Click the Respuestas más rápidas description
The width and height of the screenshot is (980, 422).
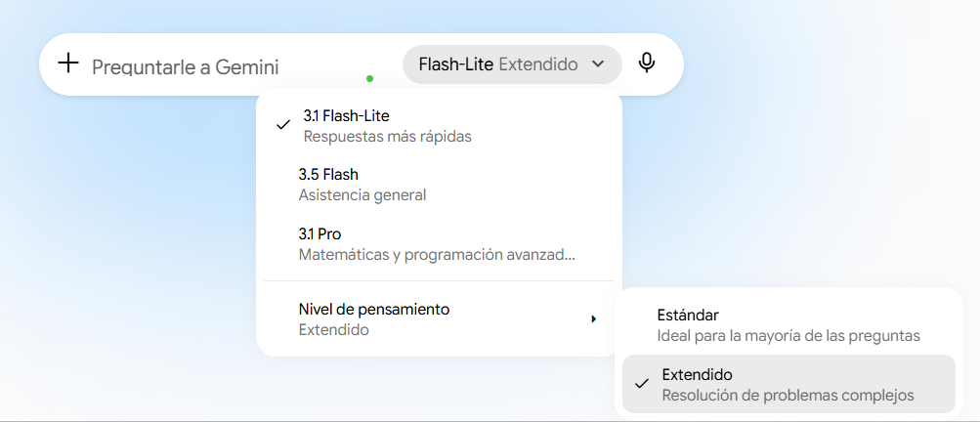(388, 137)
